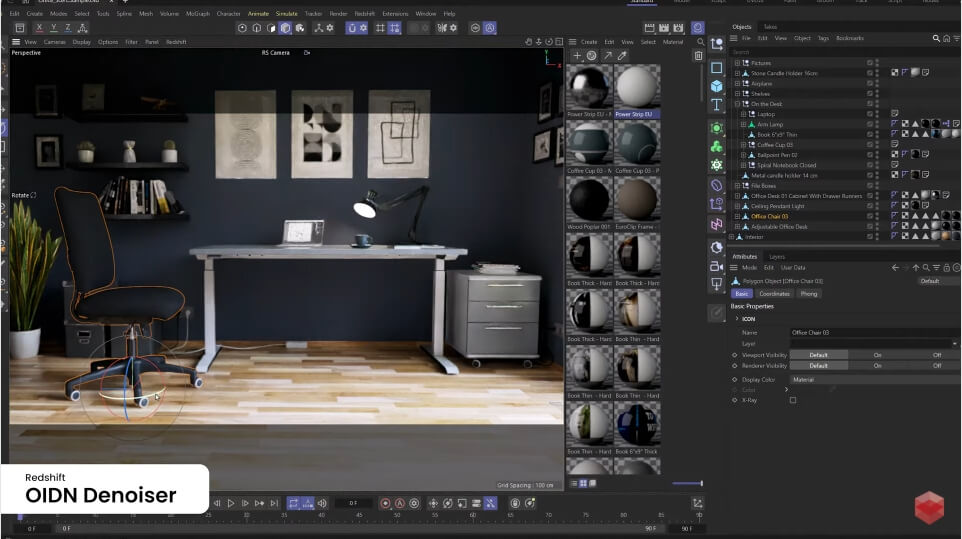
Task: Toggle the Arm Lamp enable checkbox
Action: 869,124
